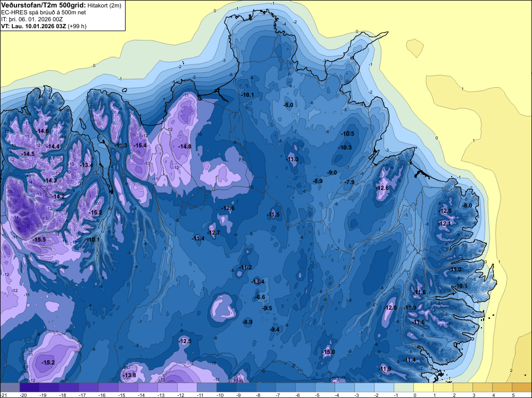This screenshot has width=532, height=398.
Task: Click legend swatch between 0 and 1
Action: 423,387
